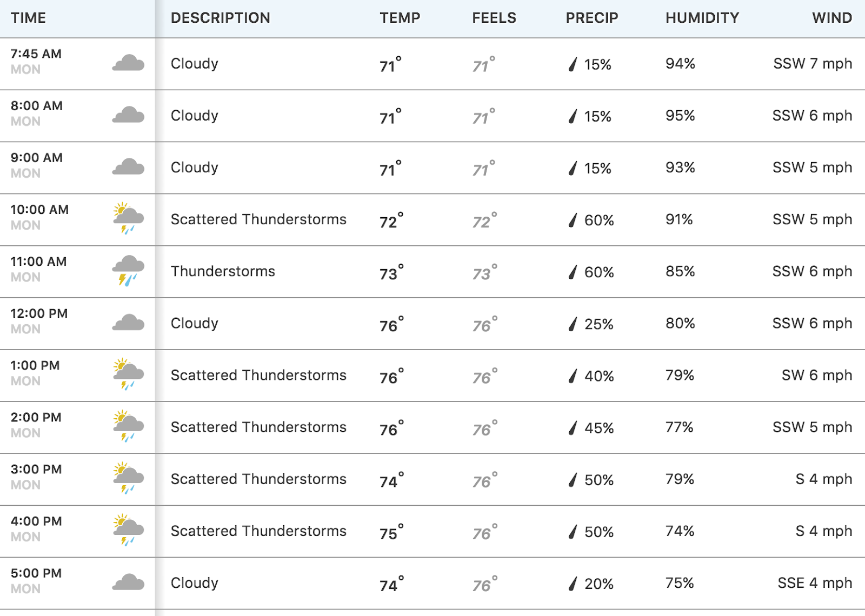865x616 pixels.
Task: Click the cloud icon at 5:00 PM
Action: coord(128,582)
